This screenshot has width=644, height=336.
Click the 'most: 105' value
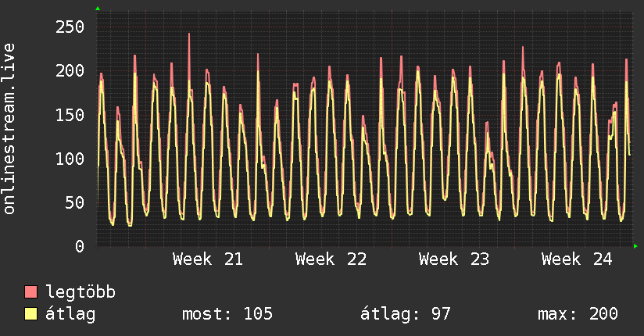(227, 314)
